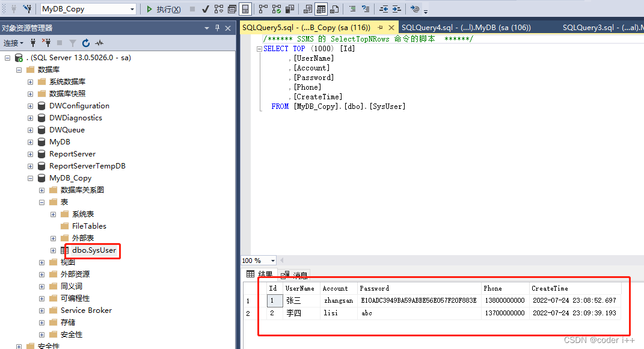The width and height of the screenshot is (644, 349).
Task: Select the DWQueue database
Action: point(67,130)
